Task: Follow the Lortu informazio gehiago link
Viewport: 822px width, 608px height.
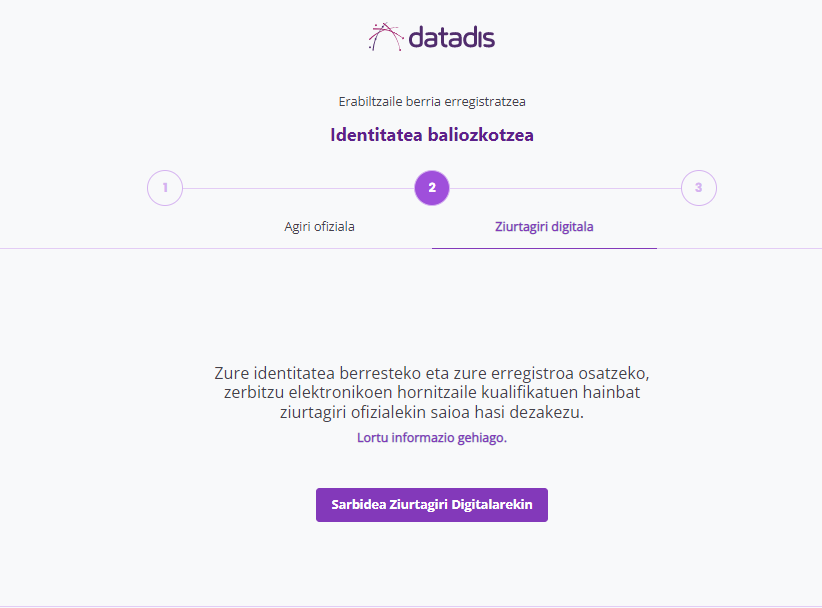Action: [x=431, y=438]
